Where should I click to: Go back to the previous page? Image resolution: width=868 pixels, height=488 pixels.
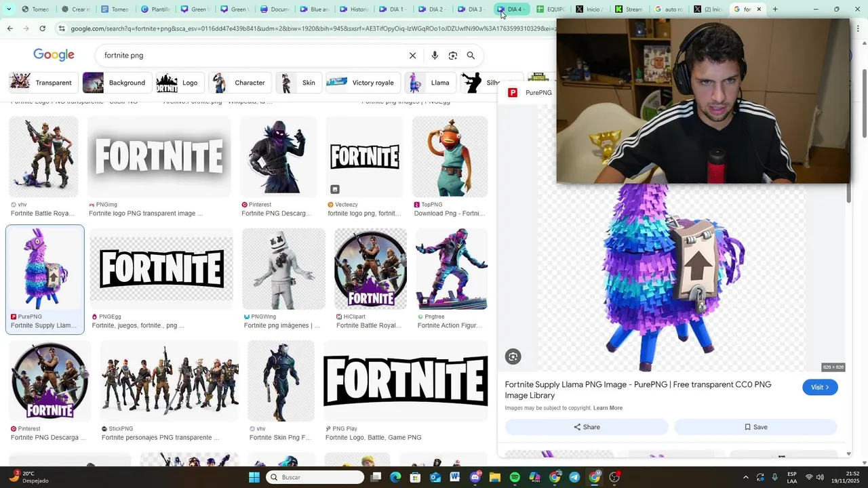pyautogui.click(x=9, y=28)
